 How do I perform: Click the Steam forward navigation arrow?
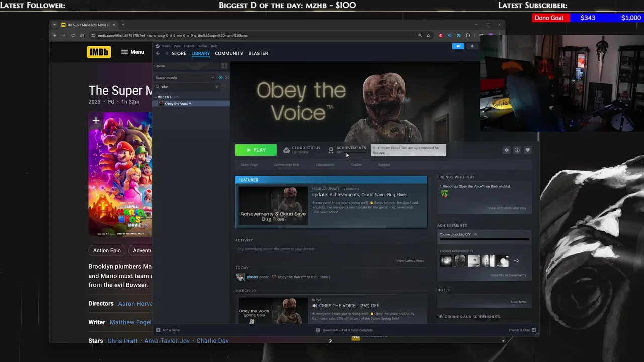point(166,53)
